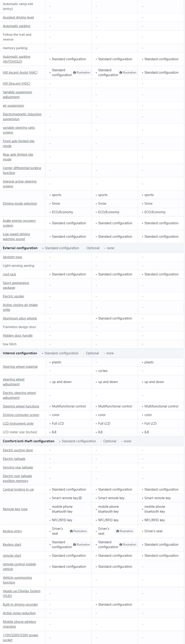The image size is (185, 644).
Task: Open Hill Ascent Assist illustration for second model
Action: [128, 73]
